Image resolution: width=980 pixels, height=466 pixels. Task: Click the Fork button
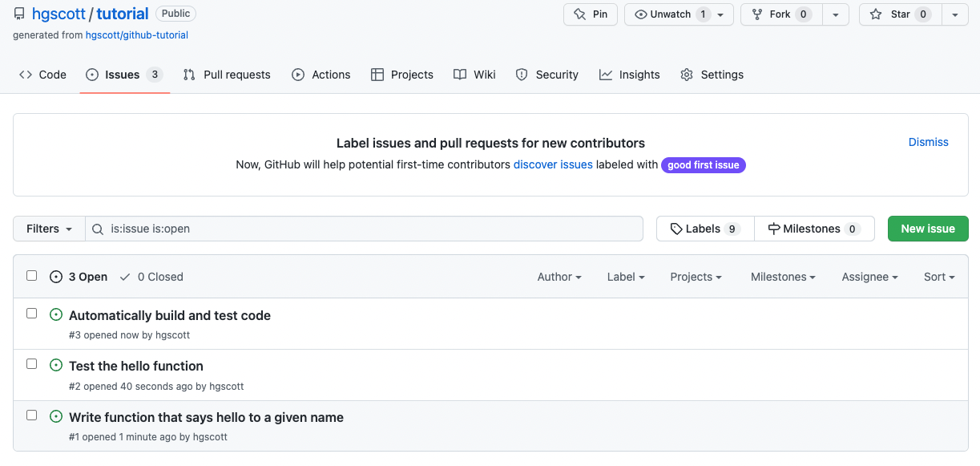[782, 14]
